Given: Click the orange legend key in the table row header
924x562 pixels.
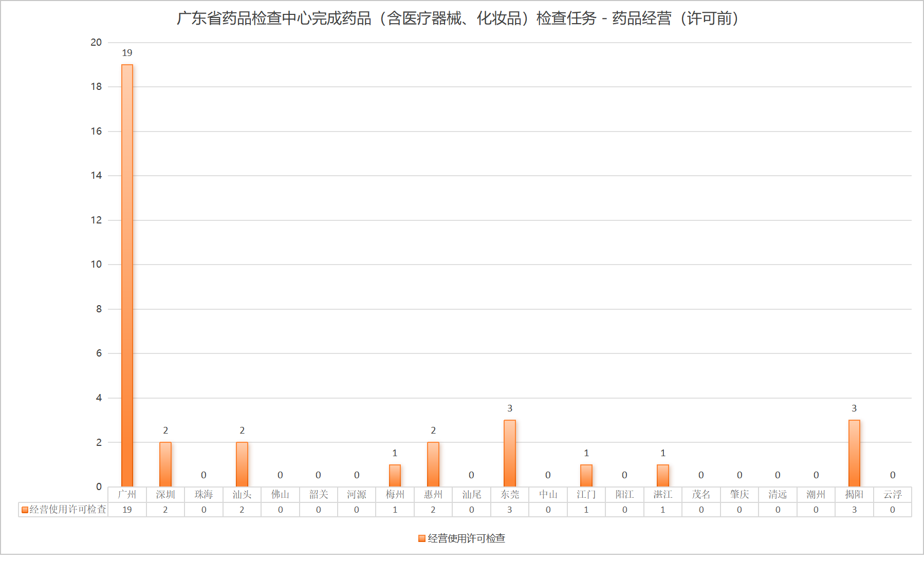Looking at the screenshot, I should pyautogui.click(x=25, y=510).
